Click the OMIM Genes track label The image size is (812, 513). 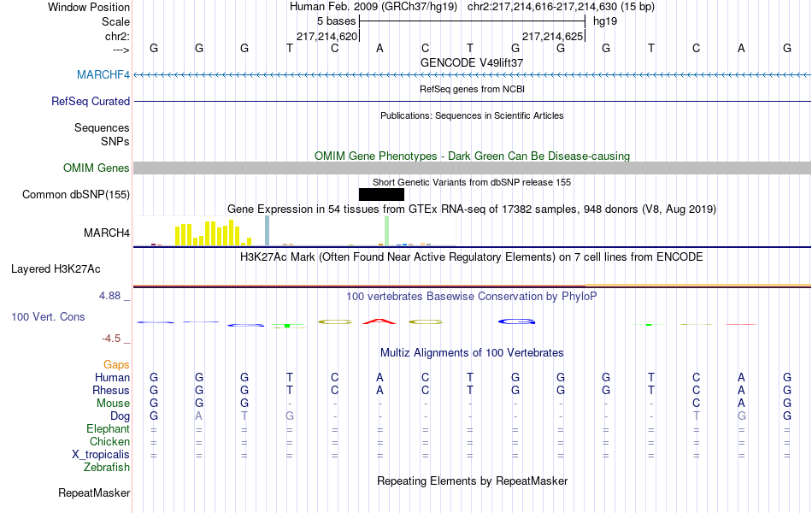click(97, 168)
